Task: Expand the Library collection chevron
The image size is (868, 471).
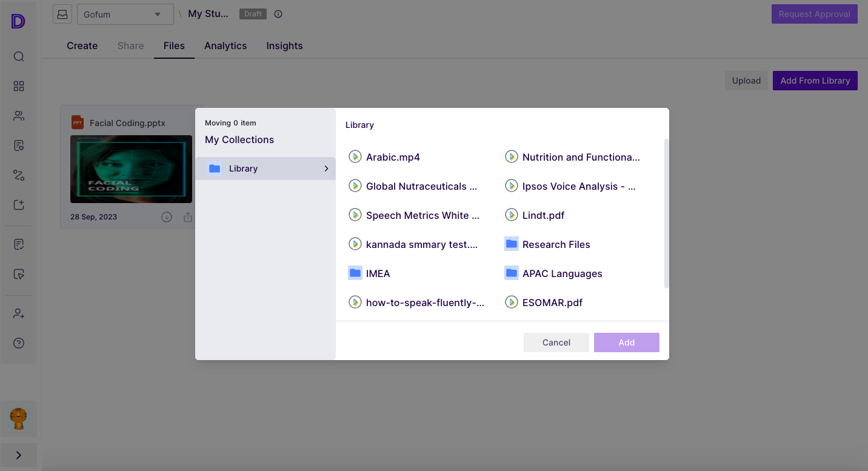Action: 326,169
